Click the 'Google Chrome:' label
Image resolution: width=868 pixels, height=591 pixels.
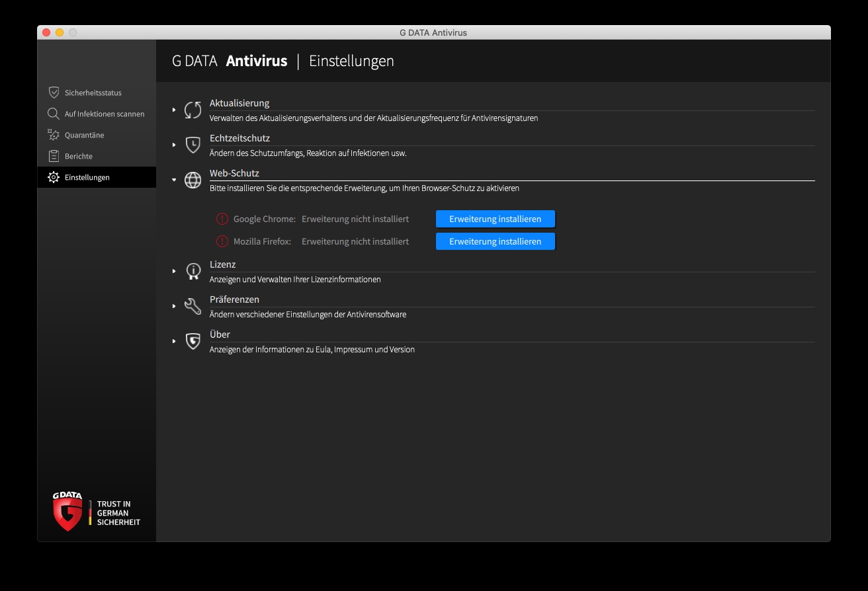(x=265, y=219)
